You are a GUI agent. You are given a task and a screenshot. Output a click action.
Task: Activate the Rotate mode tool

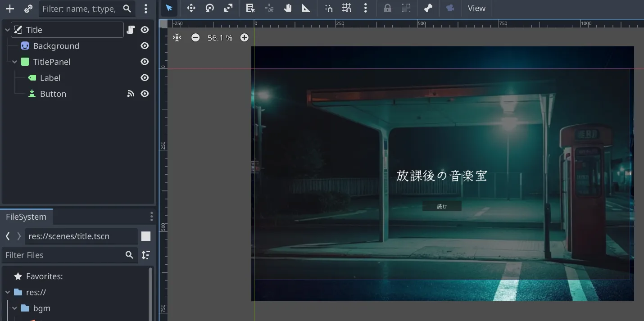point(209,8)
